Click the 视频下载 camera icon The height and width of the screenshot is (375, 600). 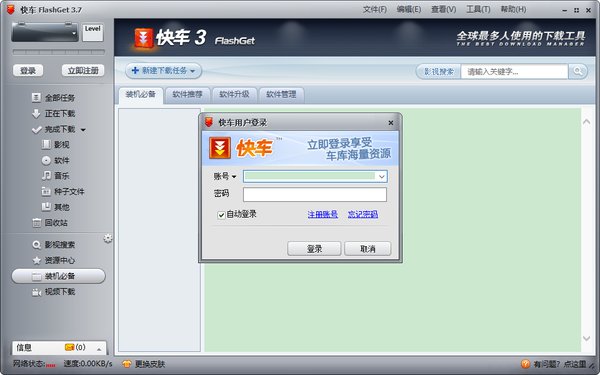37,292
